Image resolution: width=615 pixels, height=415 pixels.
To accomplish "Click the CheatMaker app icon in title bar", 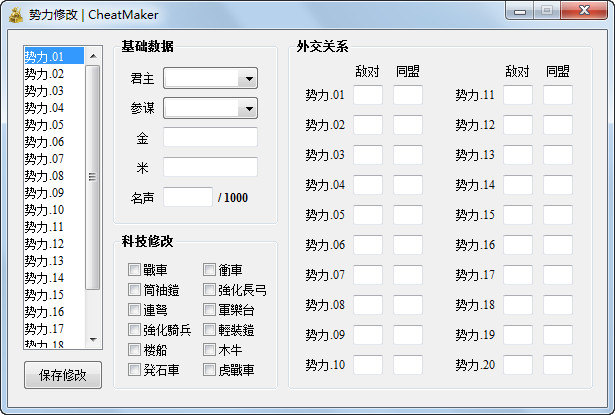I will [15, 14].
